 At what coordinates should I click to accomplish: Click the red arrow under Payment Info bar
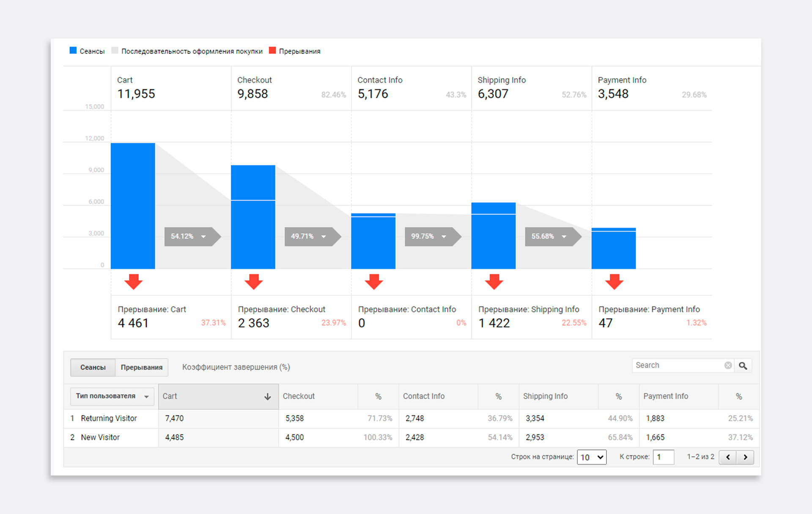[x=614, y=281]
